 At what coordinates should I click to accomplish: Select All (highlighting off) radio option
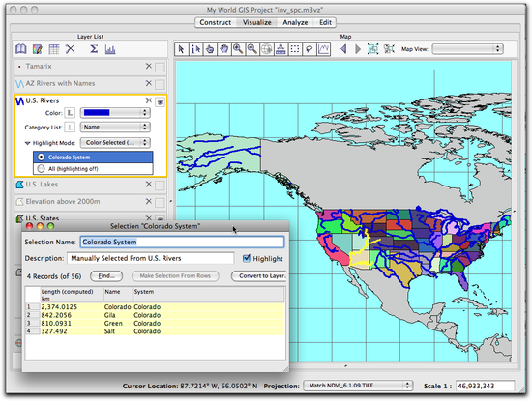tap(41, 168)
